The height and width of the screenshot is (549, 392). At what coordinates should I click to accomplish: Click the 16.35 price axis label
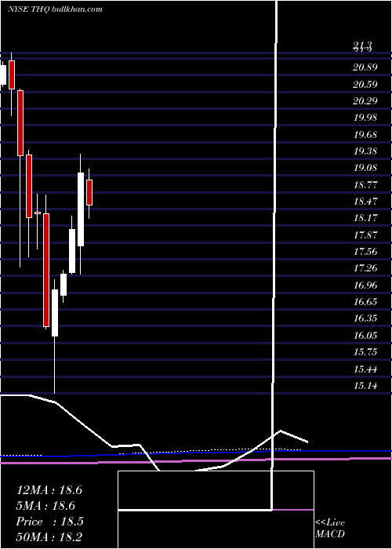(x=365, y=318)
